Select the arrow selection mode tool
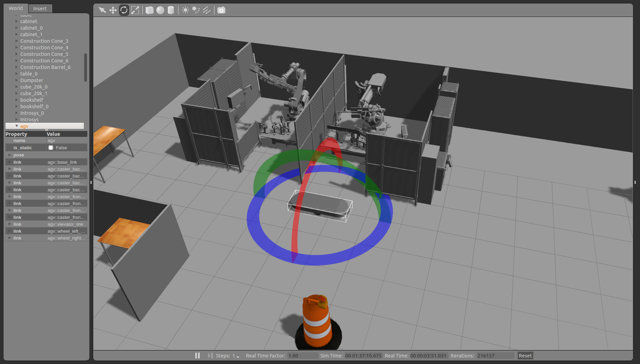The width and height of the screenshot is (640, 364). tap(102, 10)
